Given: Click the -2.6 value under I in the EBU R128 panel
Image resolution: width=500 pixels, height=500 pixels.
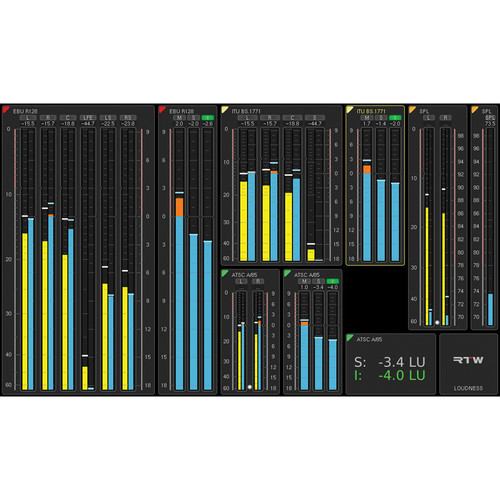Looking at the screenshot, I should click(x=207, y=124).
